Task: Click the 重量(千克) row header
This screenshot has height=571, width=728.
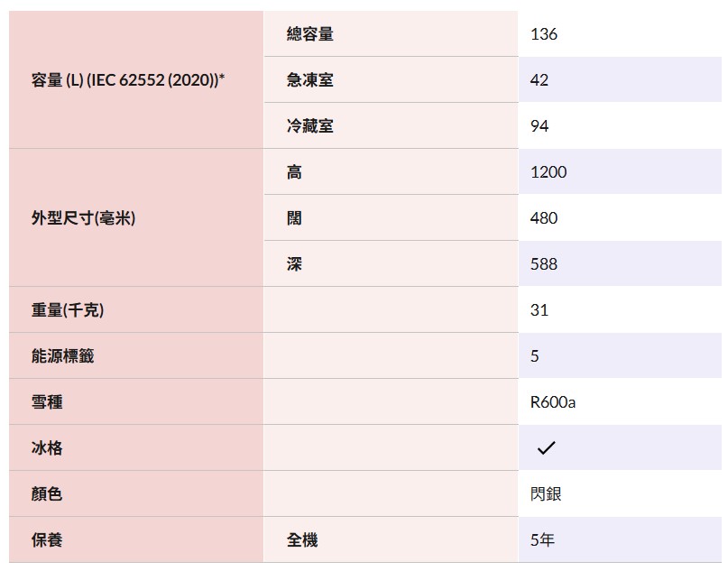Action: pos(136,309)
